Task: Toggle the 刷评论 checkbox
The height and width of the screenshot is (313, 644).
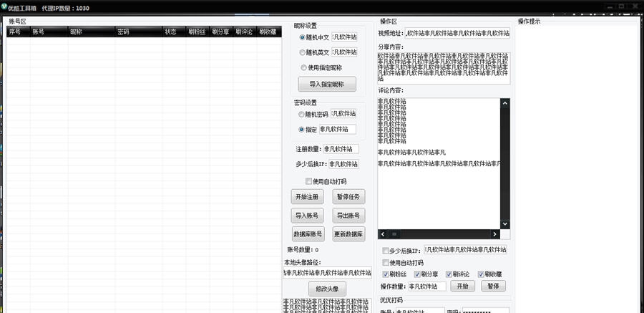Action: pos(449,274)
